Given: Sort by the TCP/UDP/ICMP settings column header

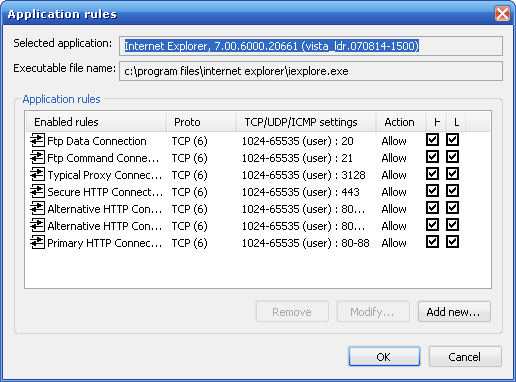Looking at the screenshot, I should click(x=306, y=122).
